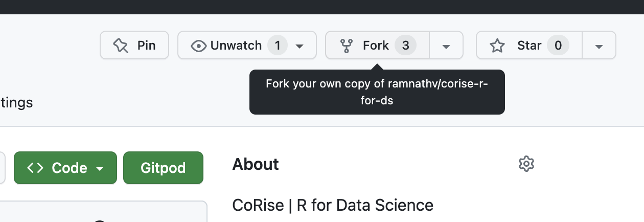Expand the Code dropdown caret
The height and width of the screenshot is (222, 644).
point(100,168)
